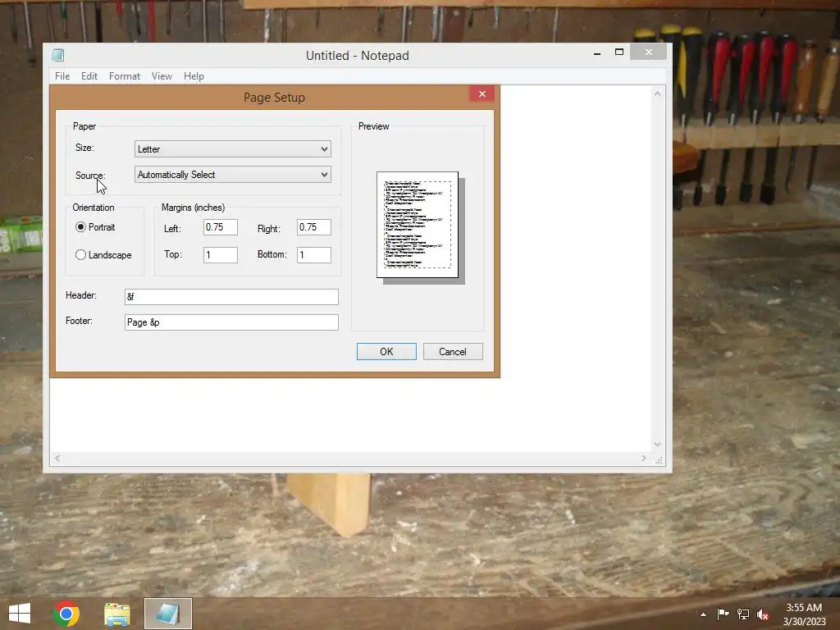Open the paper Size dropdown
The image size is (840, 630).
[232, 149]
